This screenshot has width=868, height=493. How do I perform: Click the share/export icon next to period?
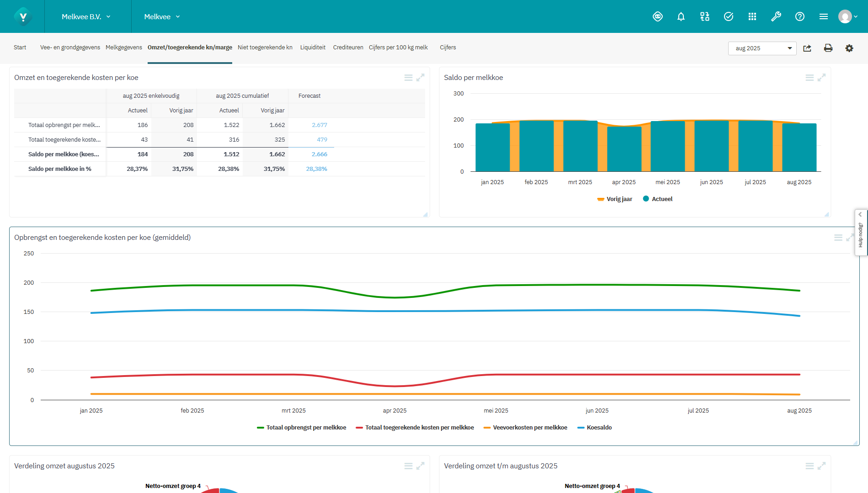(807, 48)
